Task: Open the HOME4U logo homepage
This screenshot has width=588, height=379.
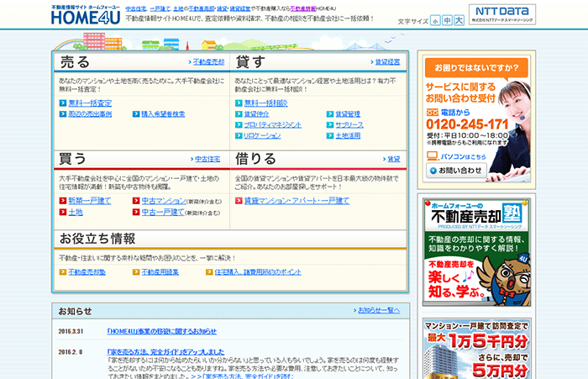Action: coord(86,15)
